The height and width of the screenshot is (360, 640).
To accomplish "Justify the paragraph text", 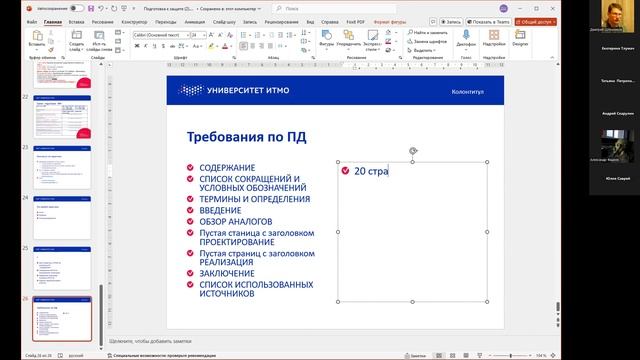I will (270, 46).
